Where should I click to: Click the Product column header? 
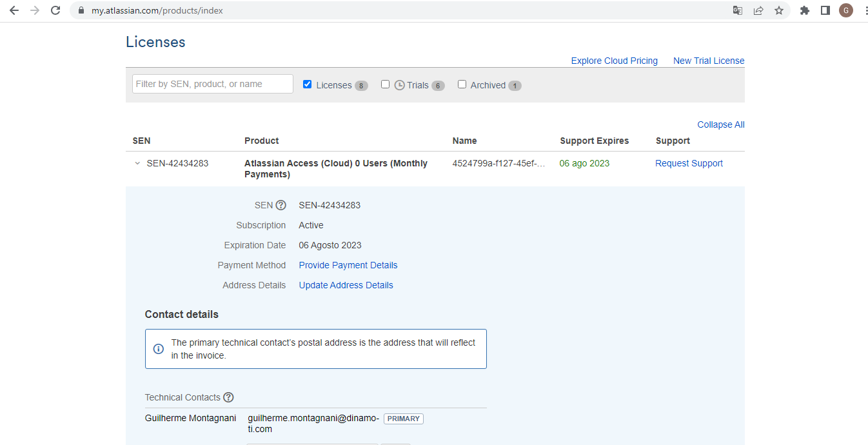262,141
